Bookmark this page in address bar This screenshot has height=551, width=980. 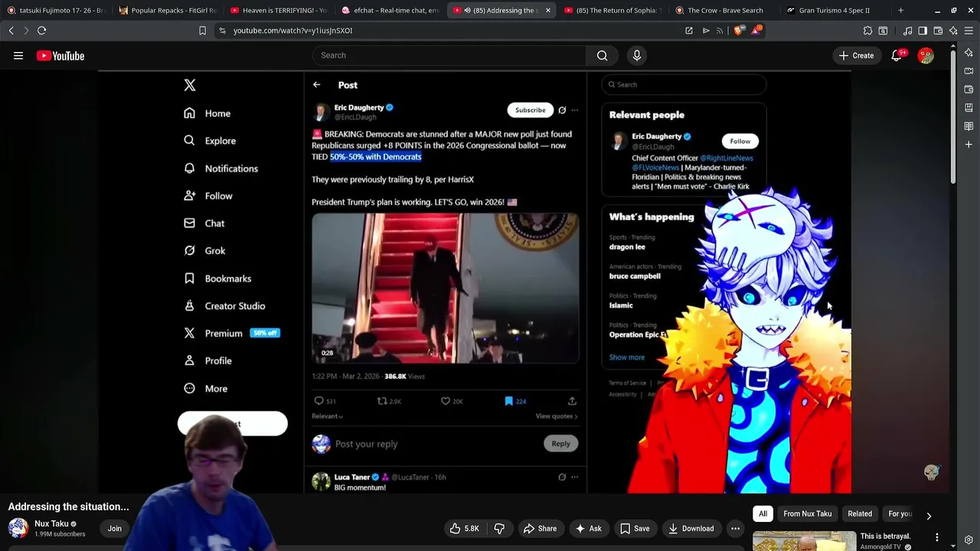(202, 31)
